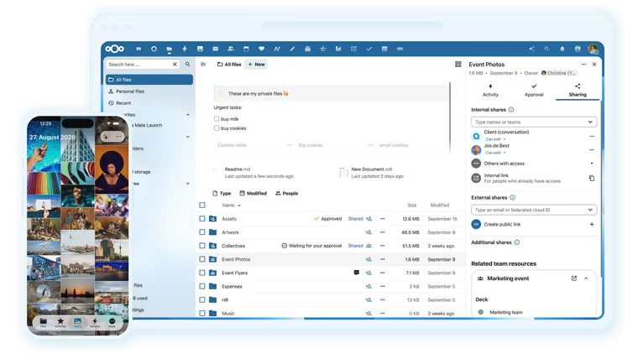Screen dimensions: 638x364
Task: Open the Modified filter dropdown
Action: coord(253,194)
